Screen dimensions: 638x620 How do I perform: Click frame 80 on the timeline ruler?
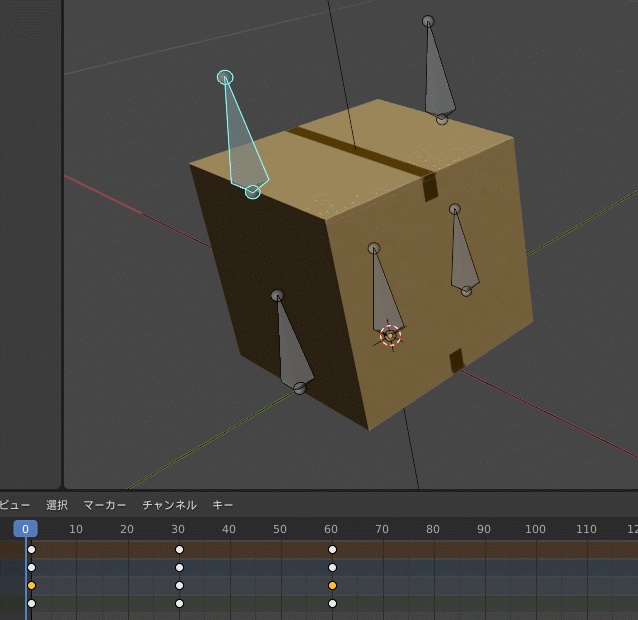tap(433, 529)
